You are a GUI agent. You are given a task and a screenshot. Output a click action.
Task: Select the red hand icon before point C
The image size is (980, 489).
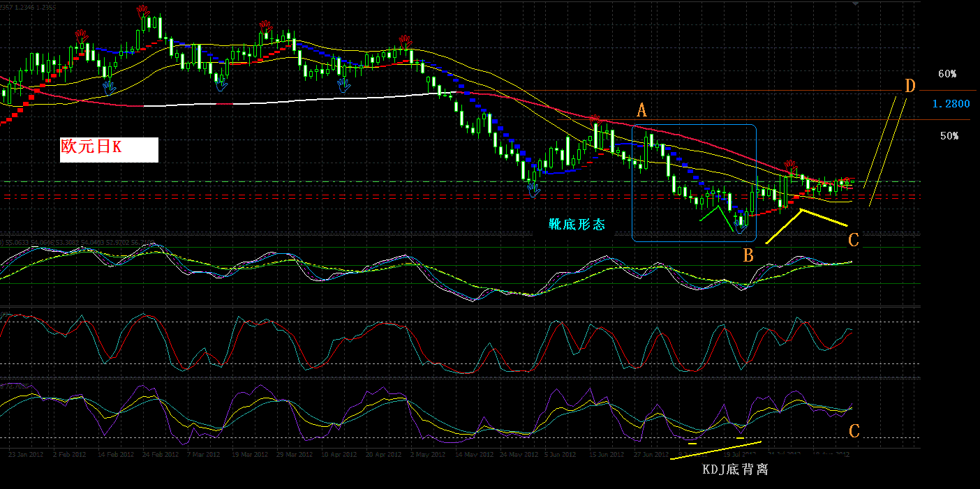coord(791,166)
